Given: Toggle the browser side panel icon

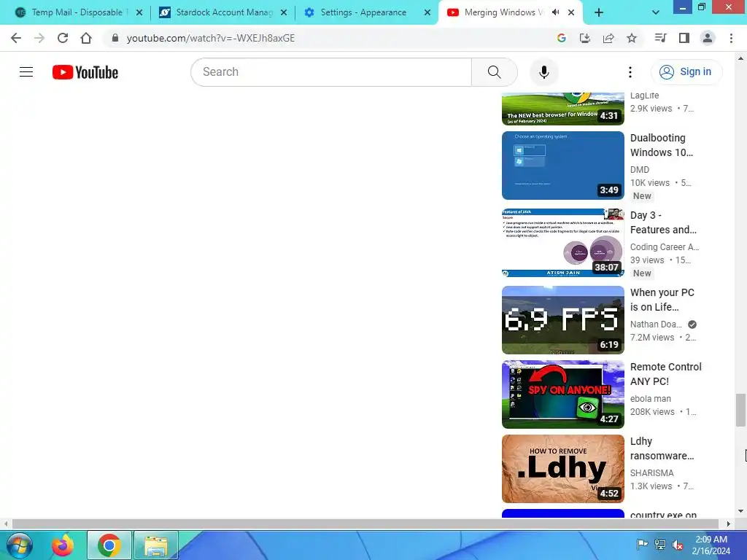Looking at the screenshot, I should tap(684, 38).
